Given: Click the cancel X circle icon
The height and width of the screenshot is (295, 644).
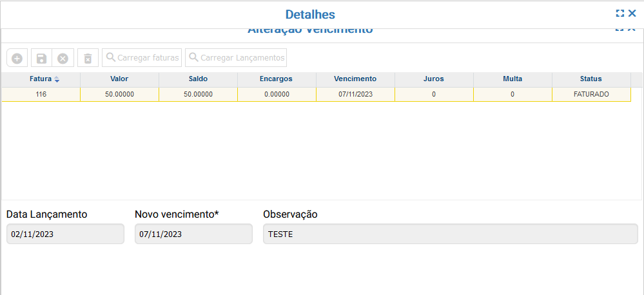Looking at the screenshot, I should click(x=63, y=58).
